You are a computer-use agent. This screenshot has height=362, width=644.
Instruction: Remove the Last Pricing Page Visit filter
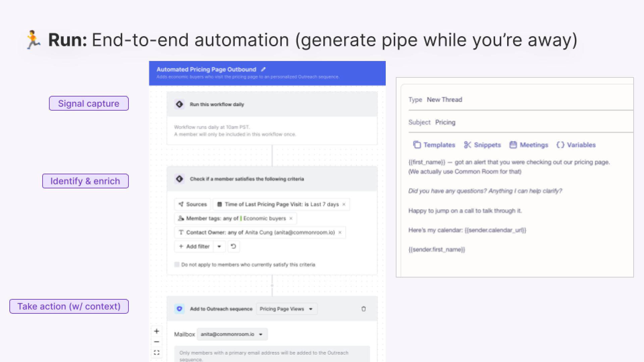344,204
